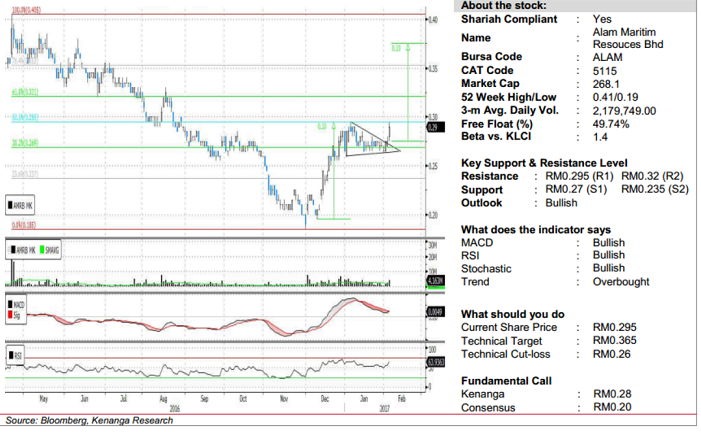Click the 'Source: Bloomberg, Kenanga Research' caption
Screen dimensions: 701x432
89,420
